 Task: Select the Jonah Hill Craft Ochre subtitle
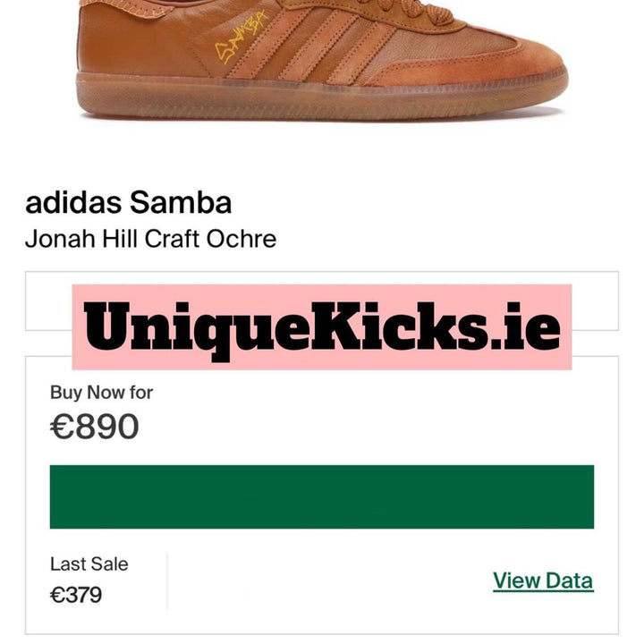coord(151,239)
